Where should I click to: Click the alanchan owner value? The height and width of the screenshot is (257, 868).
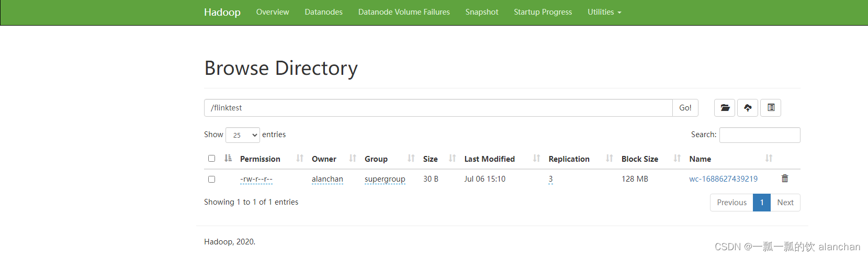point(328,179)
